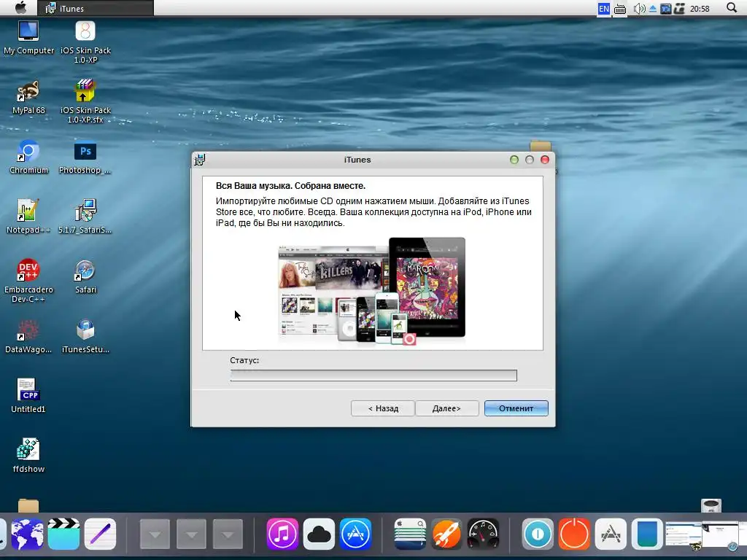This screenshot has width=747, height=560.
Task: Click the eject icon in the tray
Action: point(653,9)
